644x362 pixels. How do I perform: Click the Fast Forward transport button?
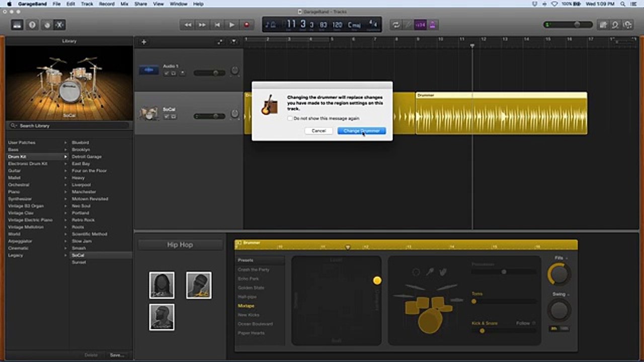point(202,25)
